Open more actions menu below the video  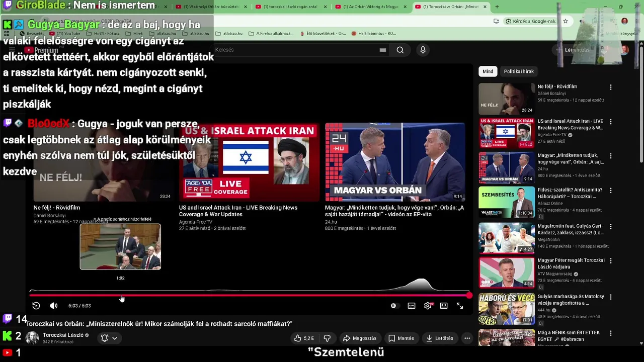tap(467, 338)
